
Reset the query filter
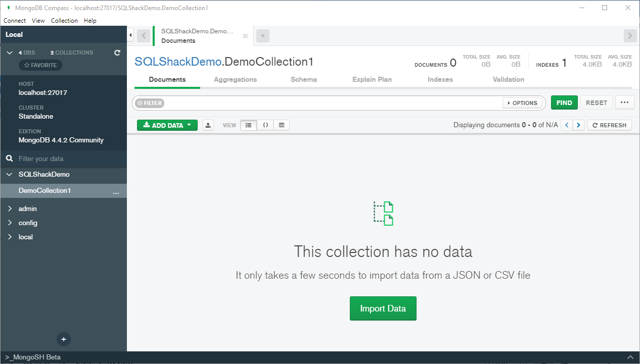coord(597,102)
